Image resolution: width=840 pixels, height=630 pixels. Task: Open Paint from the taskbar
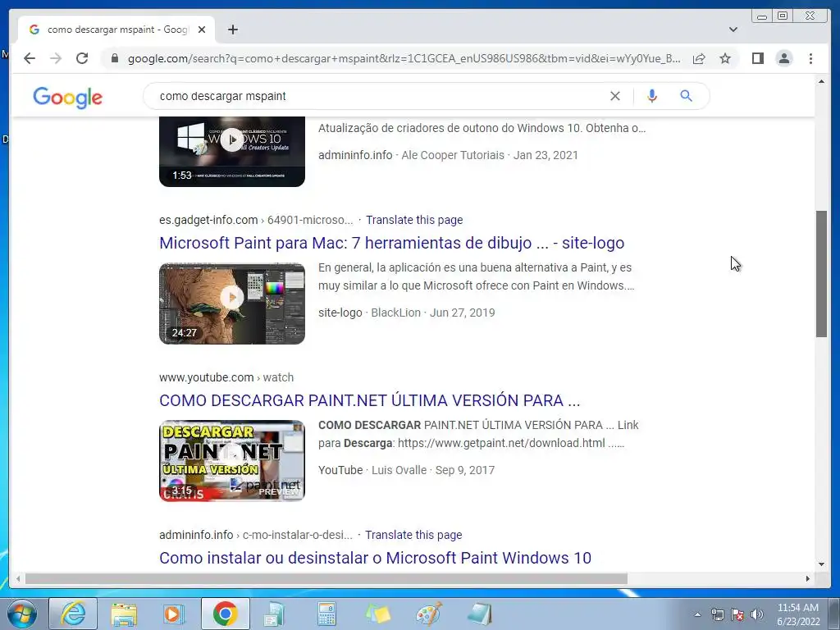(x=429, y=614)
